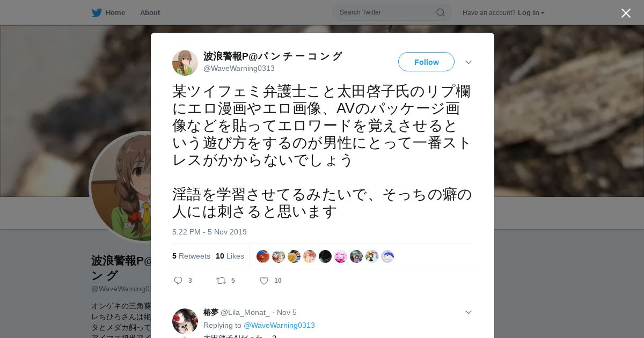Open the 椿夢 reply avatar
This screenshot has height=338, width=644.
coord(185,321)
